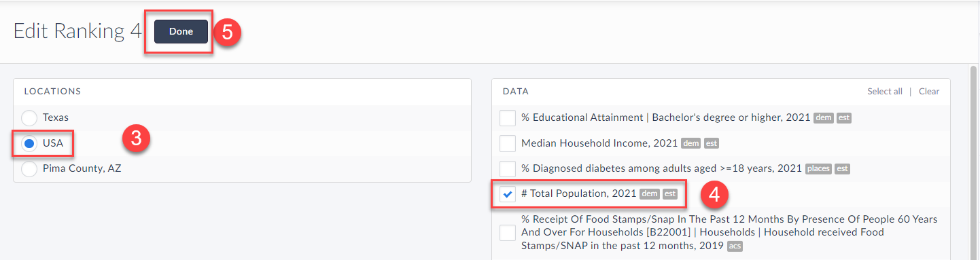
Task: Click the 'acs' tag after Food Stamps entry
Action: [735, 246]
